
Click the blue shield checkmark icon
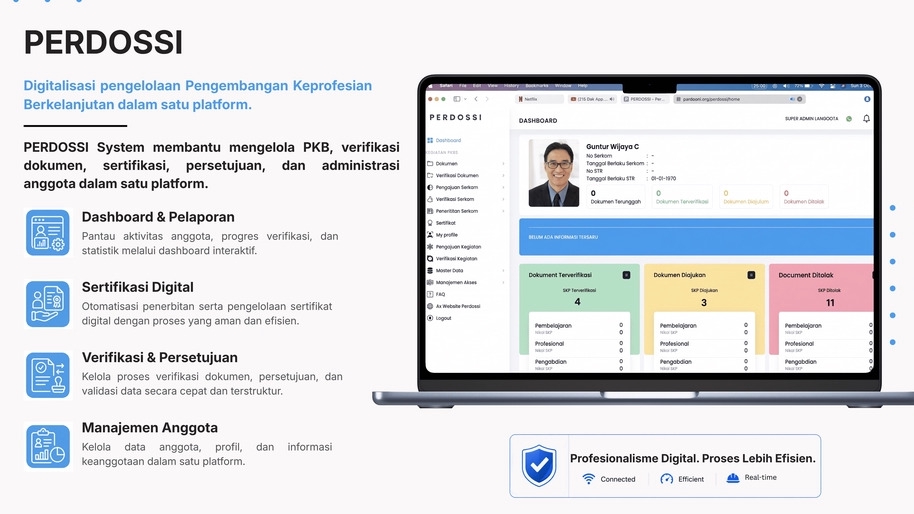(539, 465)
